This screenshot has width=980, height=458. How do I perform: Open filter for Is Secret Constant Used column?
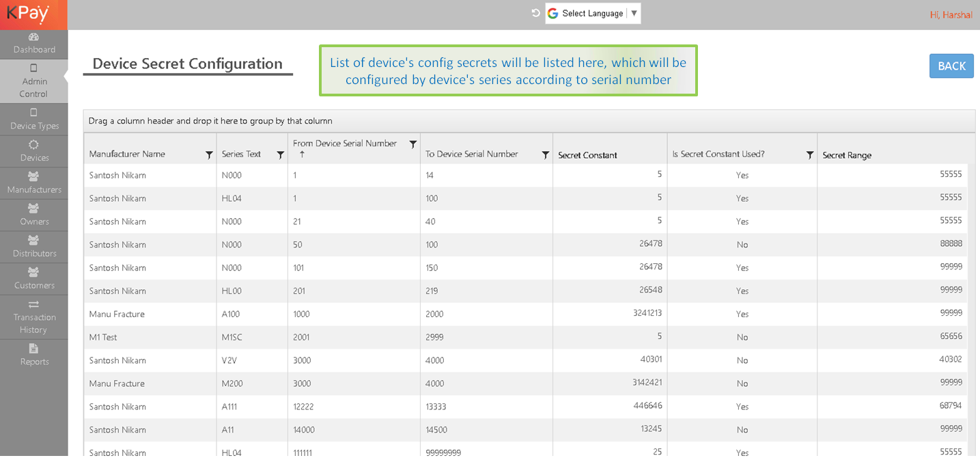(809, 155)
